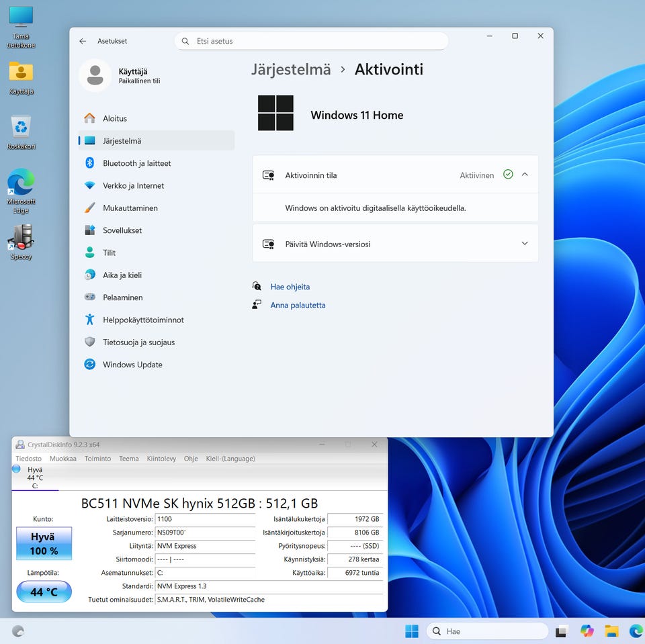
Task: Expand Päivitä Windows-versiosi section
Action: tap(525, 244)
